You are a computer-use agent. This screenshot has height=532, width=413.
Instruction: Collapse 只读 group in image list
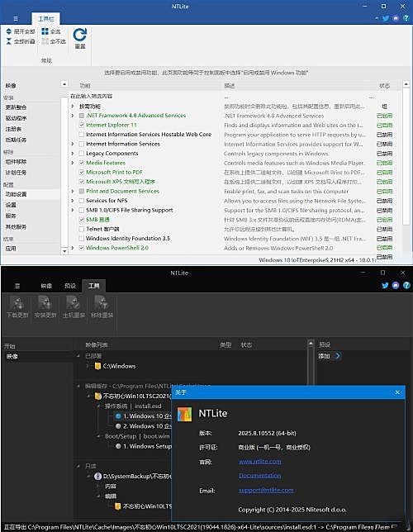point(78,466)
